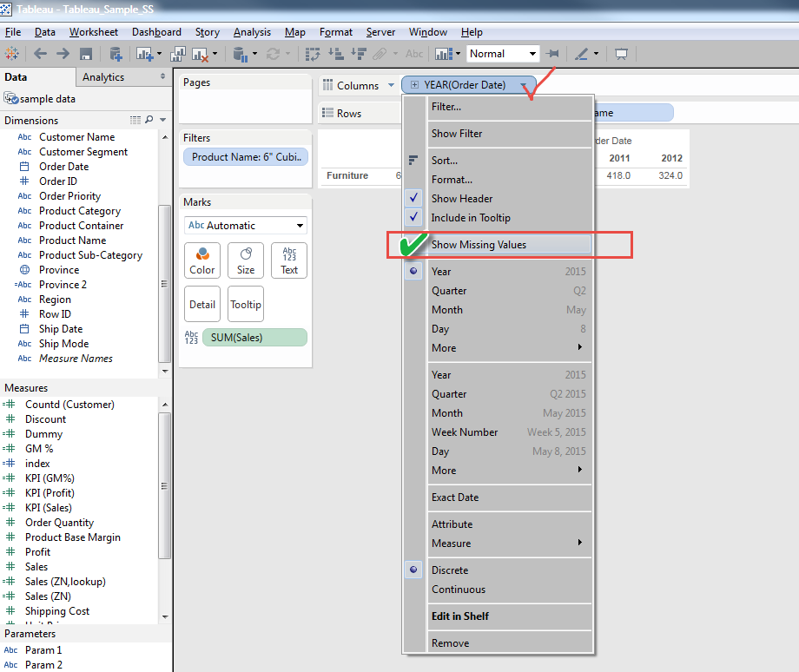Enter presentation mode icon
The image size is (799, 672).
pos(621,54)
